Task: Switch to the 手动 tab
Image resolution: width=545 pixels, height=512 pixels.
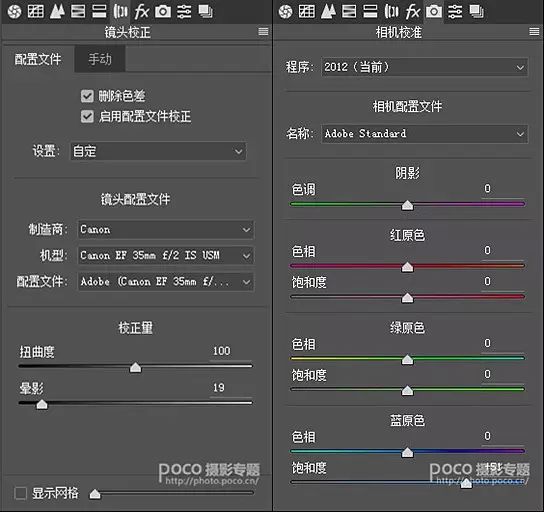Action: tap(100, 59)
